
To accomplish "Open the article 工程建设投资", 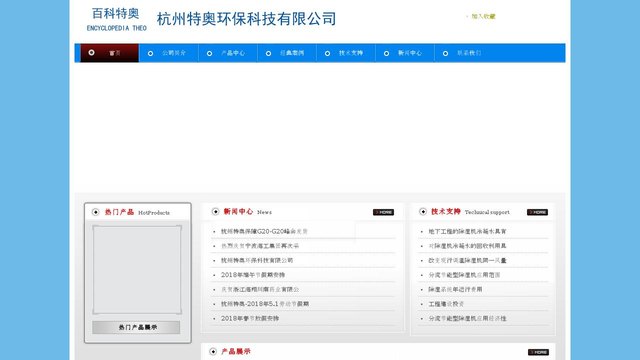I will click(x=446, y=304).
